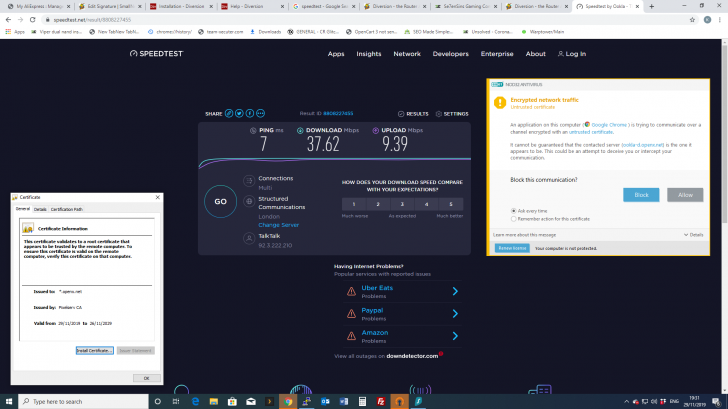Rate download speed as 3 (as expected)
This screenshot has height=409, width=728.
point(402,204)
